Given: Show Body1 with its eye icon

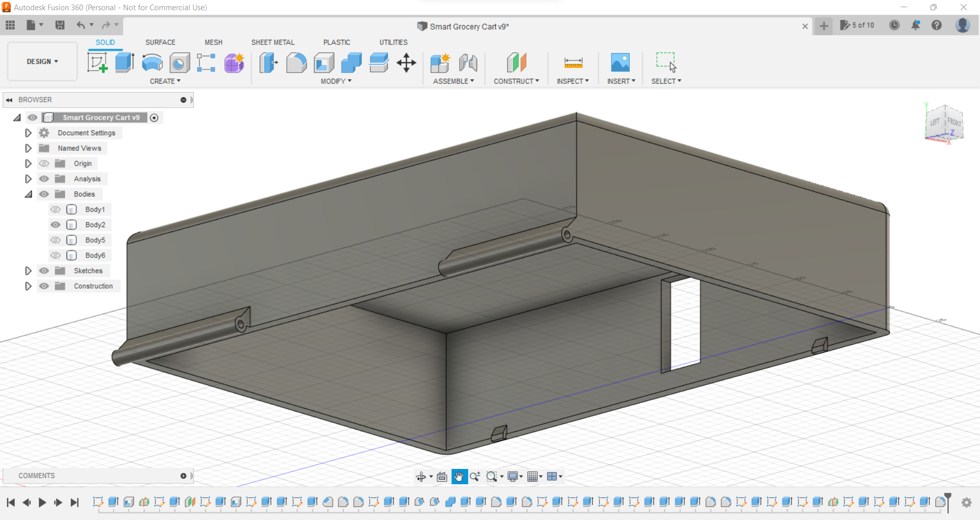Looking at the screenshot, I should point(56,209).
